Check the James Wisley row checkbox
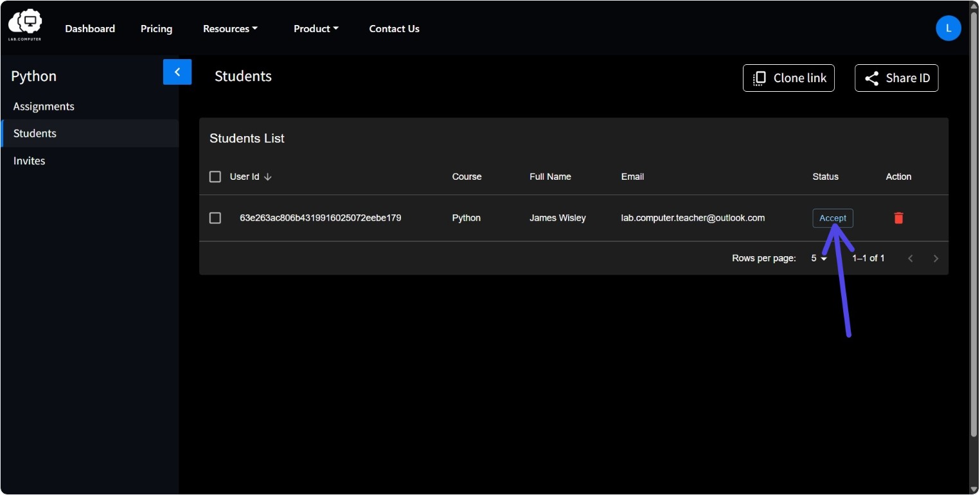Screen dimensions: 980x495 215,218
